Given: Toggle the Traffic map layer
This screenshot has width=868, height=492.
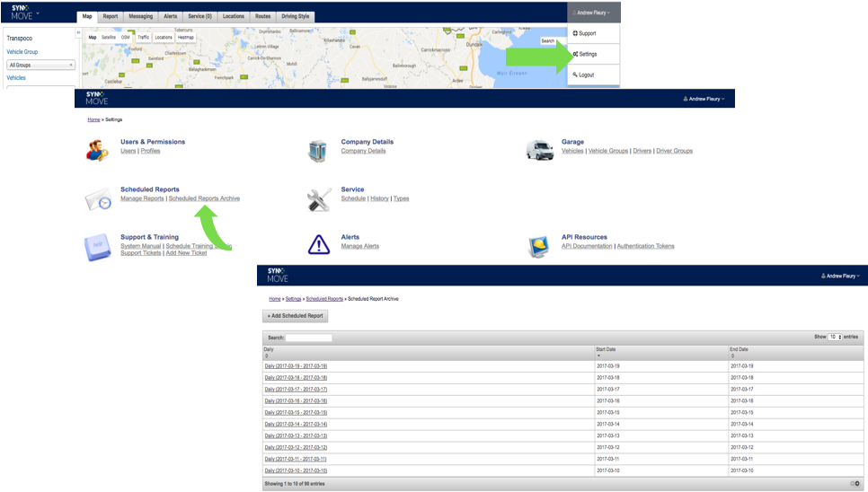Looking at the screenshot, I should [x=144, y=38].
